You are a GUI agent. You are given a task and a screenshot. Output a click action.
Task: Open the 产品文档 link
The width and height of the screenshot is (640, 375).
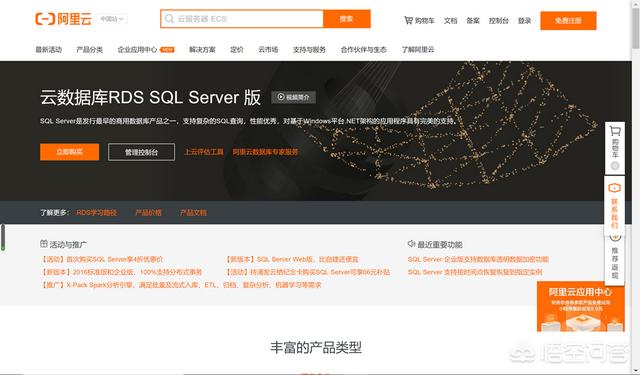pyautogui.click(x=193, y=213)
